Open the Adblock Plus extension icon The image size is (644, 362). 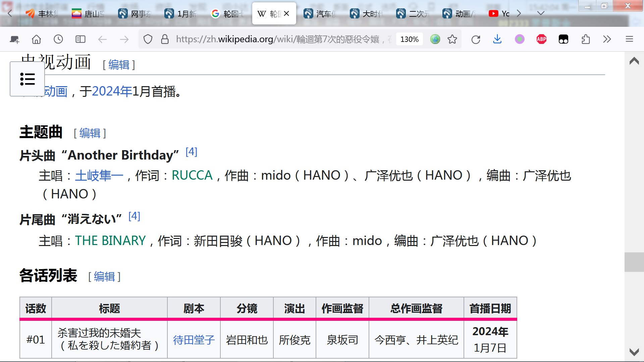pos(541,39)
